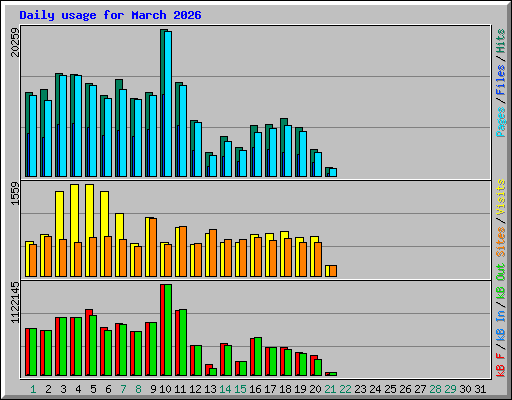The height and width of the screenshot is (400, 512).
Task: Click day 2 on the x-axis
Action: click(48, 389)
